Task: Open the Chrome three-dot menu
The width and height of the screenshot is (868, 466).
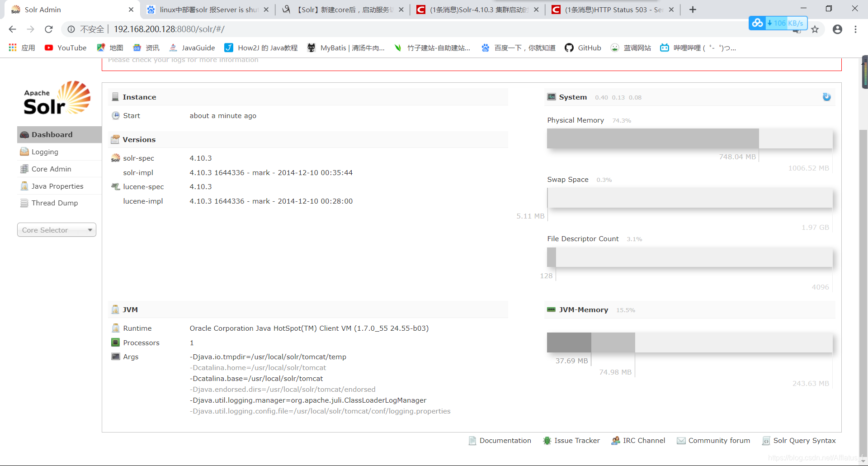Action: pos(855,29)
